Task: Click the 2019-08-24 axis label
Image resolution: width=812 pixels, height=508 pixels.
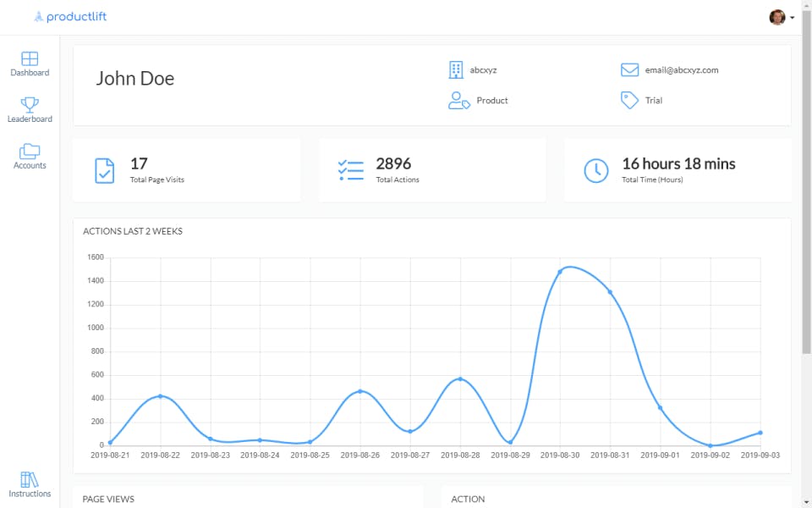Action: point(260,456)
